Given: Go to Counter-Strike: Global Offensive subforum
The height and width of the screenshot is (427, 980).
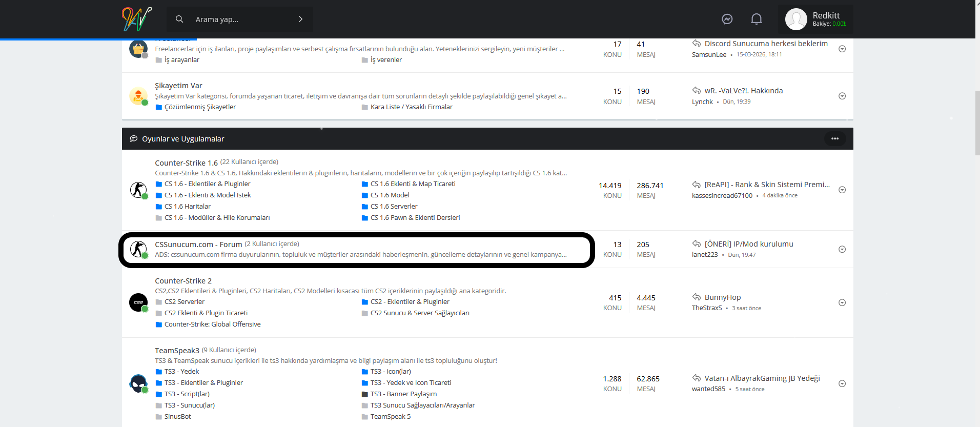Looking at the screenshot, I should 213,324.
